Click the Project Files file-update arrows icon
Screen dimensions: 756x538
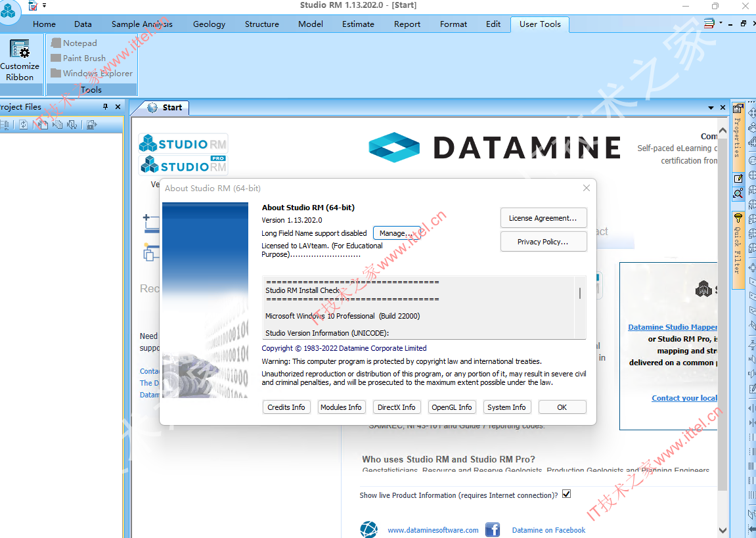72,125
